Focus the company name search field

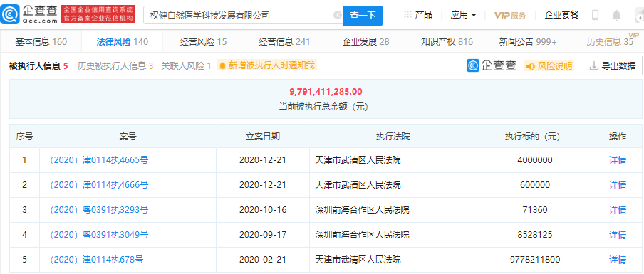243,16
